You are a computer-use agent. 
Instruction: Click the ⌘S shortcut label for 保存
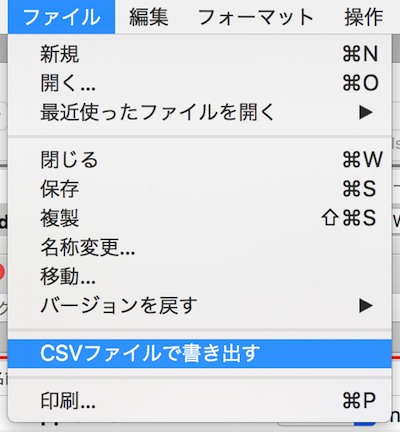(359, 189)
